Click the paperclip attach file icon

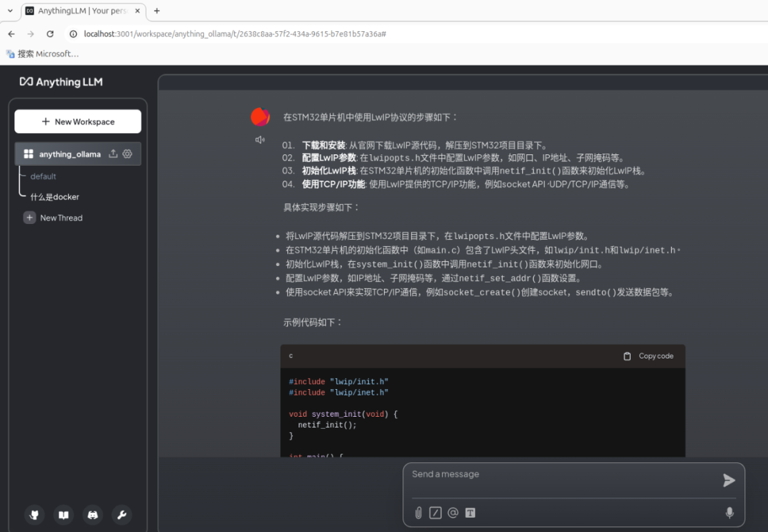point(418,513)
